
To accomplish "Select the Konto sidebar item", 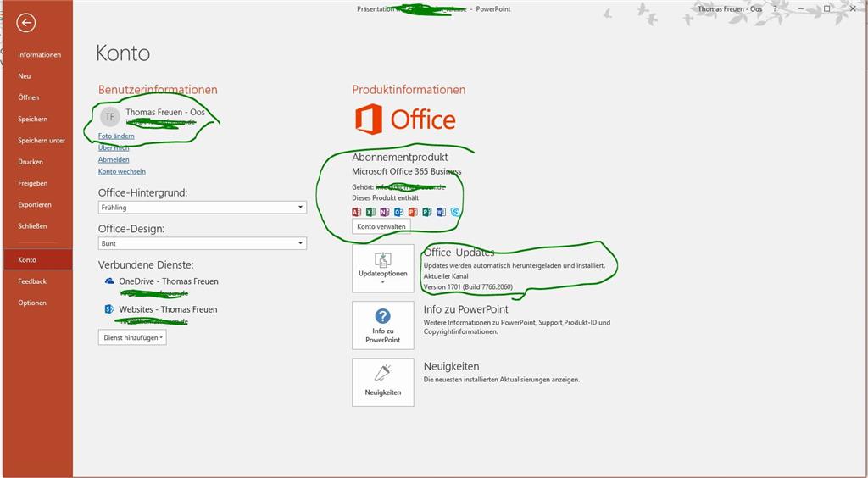I will (x=37, y=259).
